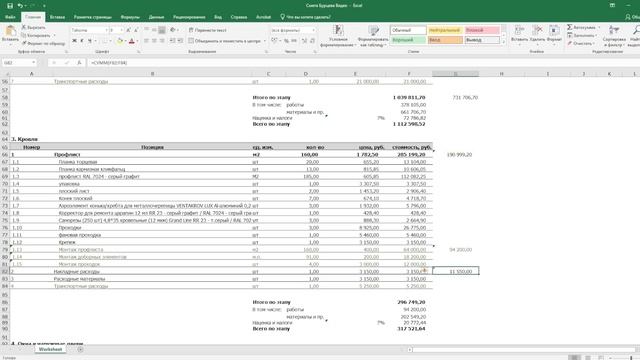
Task: Delete cells via Удалить
Action: 537,34
